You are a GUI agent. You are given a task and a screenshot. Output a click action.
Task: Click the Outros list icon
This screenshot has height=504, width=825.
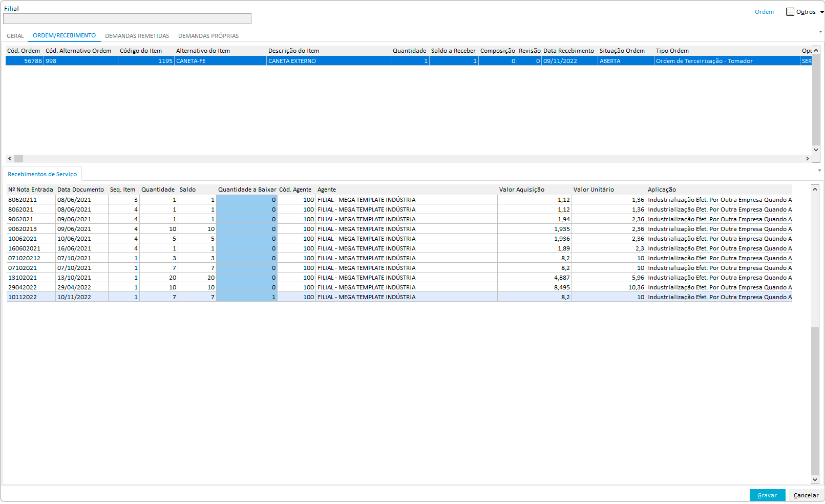tap(790, 12)
